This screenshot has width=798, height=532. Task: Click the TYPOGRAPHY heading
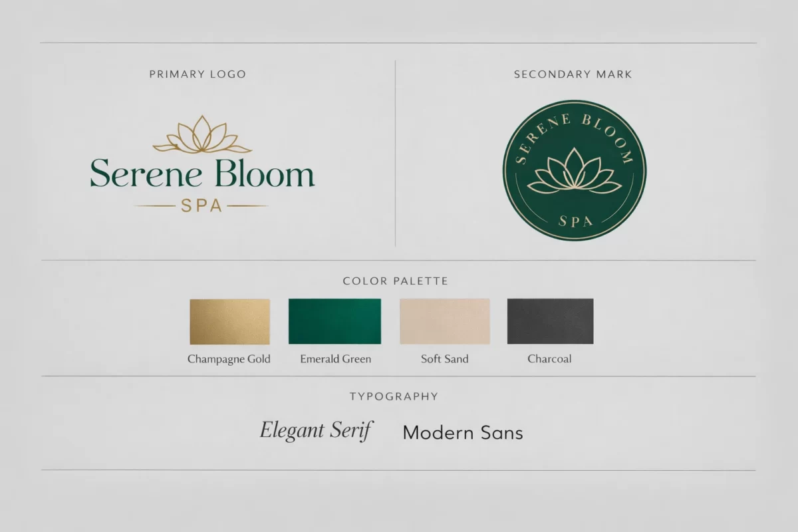(394, 396)
